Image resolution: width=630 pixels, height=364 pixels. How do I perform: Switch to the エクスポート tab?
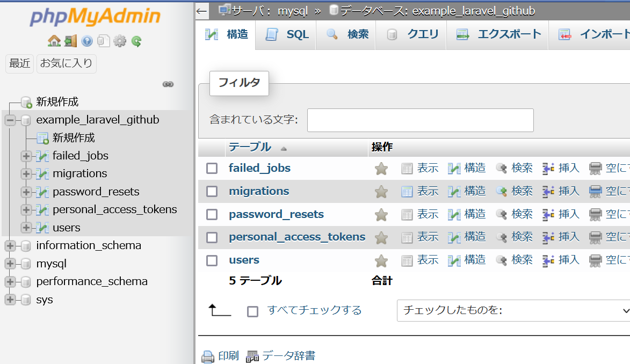tap(498, 35)
